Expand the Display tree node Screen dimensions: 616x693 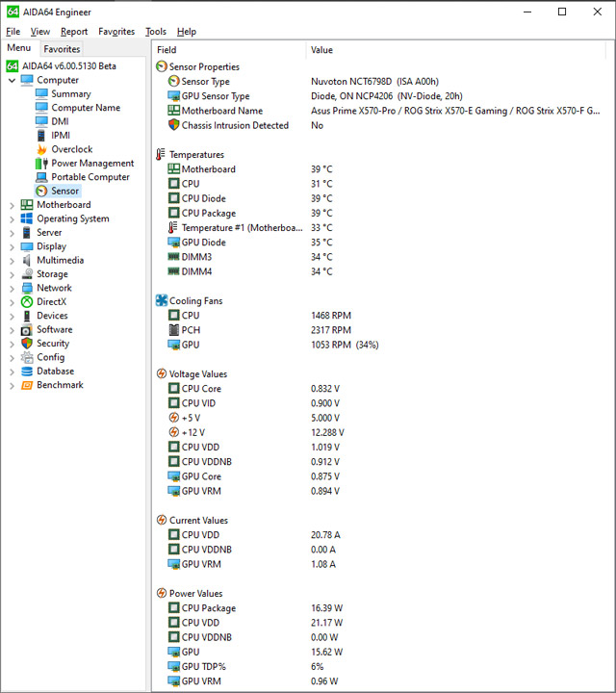coord(12,246)
